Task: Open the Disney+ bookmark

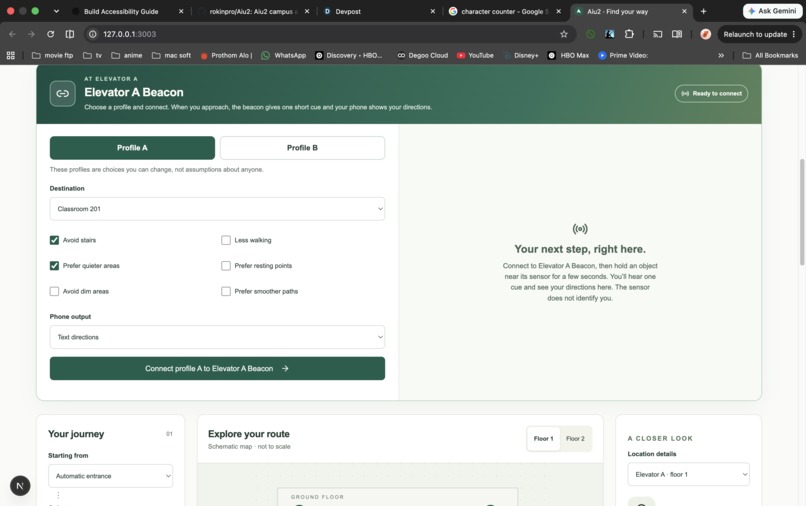Action: 521,55
